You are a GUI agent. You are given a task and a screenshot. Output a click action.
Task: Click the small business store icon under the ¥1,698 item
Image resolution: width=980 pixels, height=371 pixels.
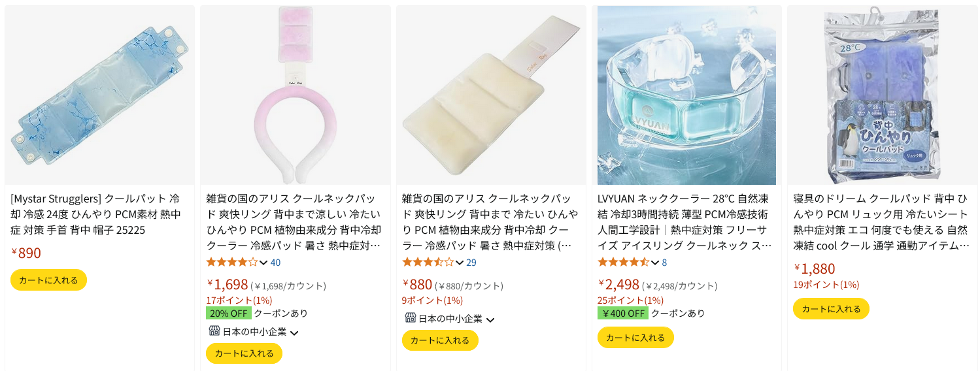point(214,331)
